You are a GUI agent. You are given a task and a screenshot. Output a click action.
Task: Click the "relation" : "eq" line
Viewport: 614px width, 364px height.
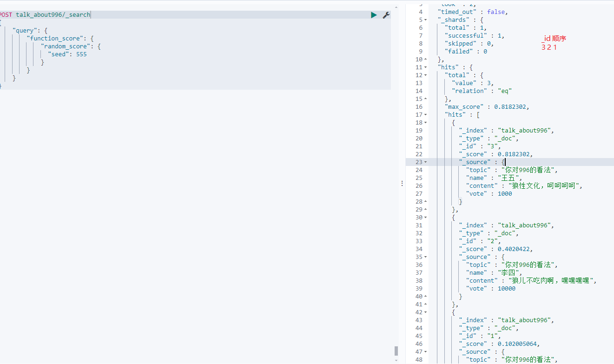point(482,91)
